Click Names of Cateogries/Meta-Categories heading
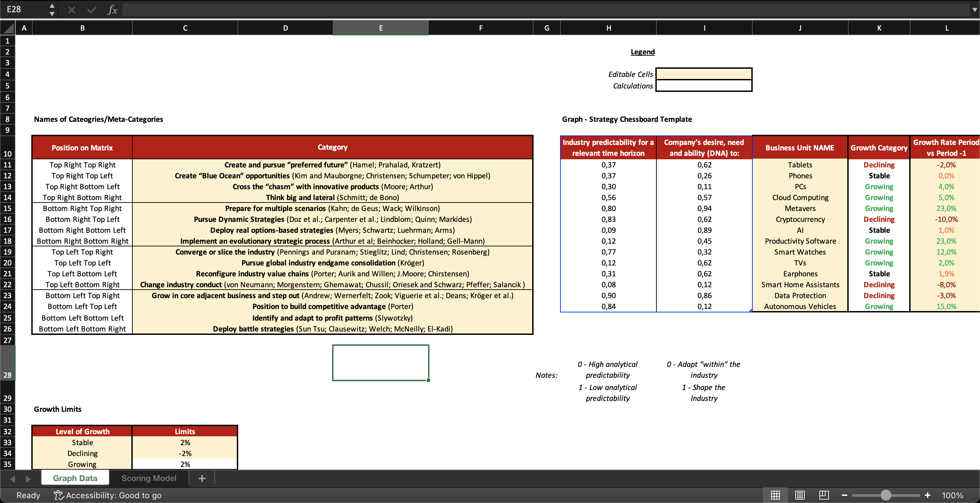The height and width of the screenshot is (503, 980). click(99, 119)
